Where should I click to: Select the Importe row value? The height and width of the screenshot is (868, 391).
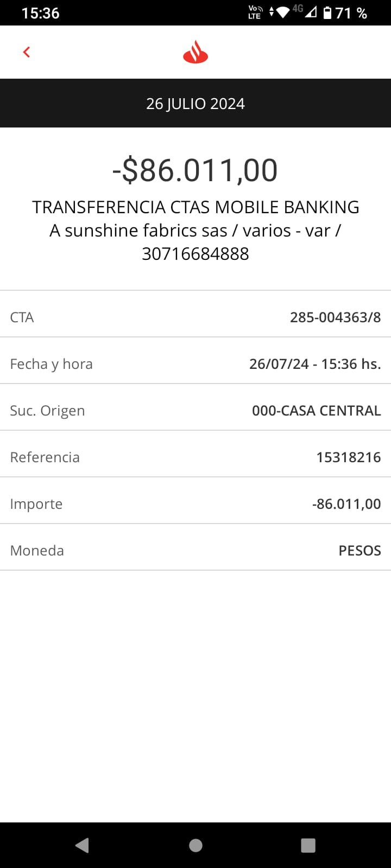coord(346,504)
